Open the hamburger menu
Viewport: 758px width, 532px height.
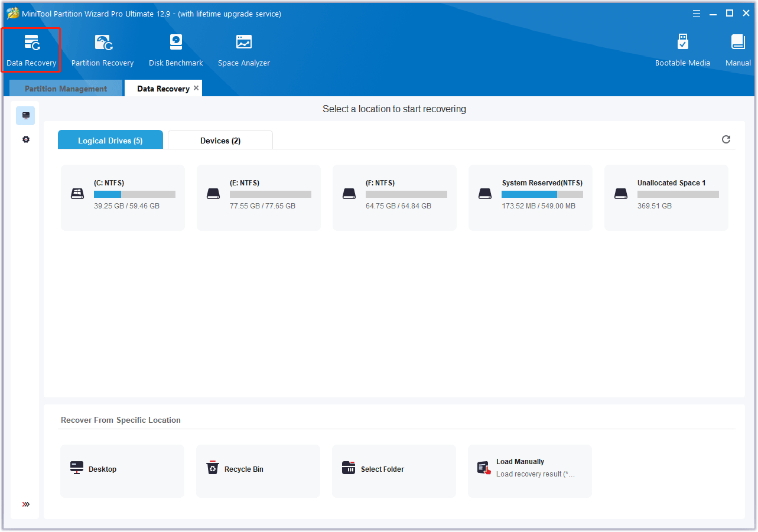(697, 12)
